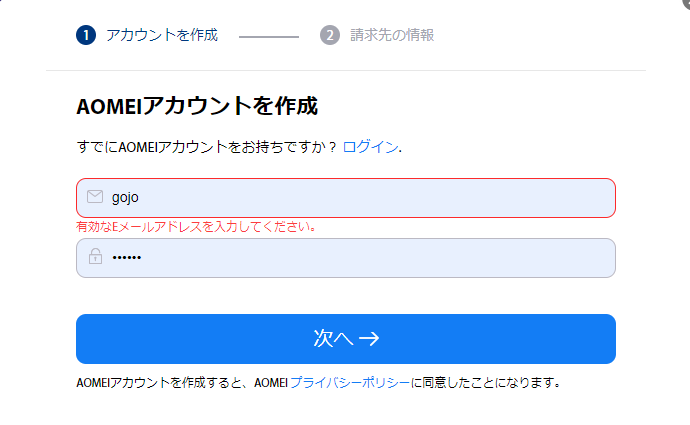Click the step 2 number circle
Image resolution: width=690 pixels, height=425 pixels.
click(x=330, y=35)
